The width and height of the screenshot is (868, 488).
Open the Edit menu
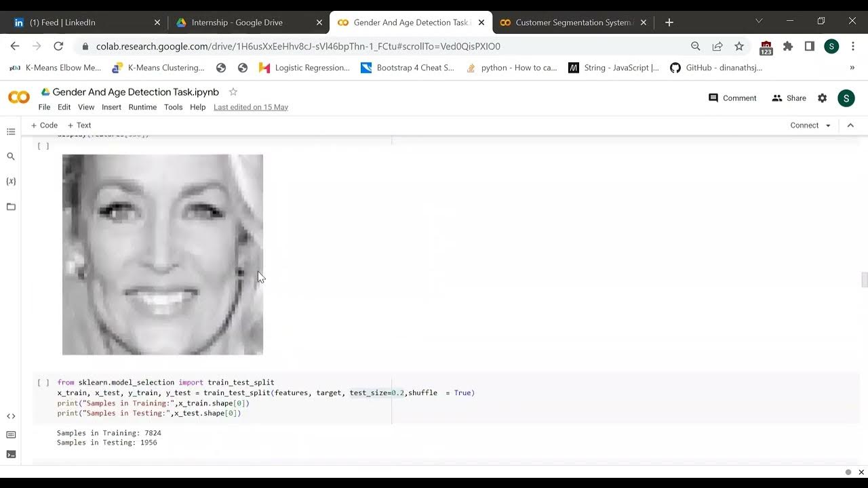pos(64,107)
